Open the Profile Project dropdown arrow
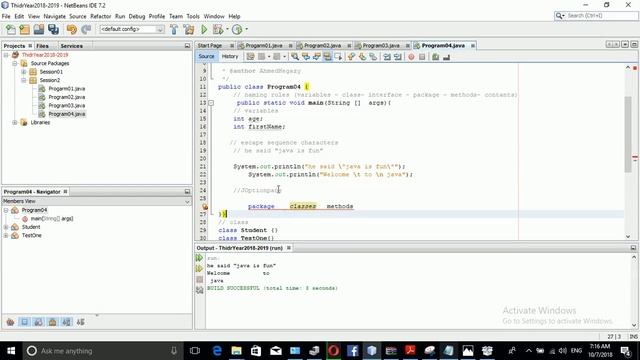This screenshot has height=360, width=640. click(246, 29)
